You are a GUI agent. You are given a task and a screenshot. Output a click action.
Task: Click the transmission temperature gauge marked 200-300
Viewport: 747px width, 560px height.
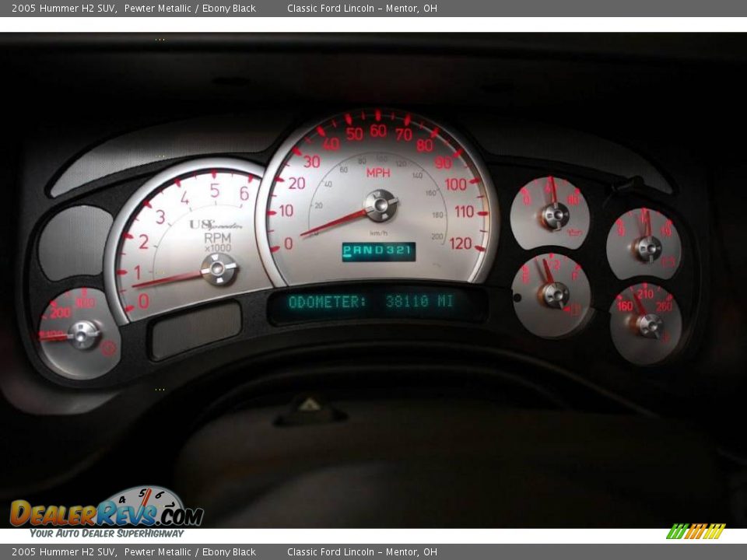coord(79,333)
